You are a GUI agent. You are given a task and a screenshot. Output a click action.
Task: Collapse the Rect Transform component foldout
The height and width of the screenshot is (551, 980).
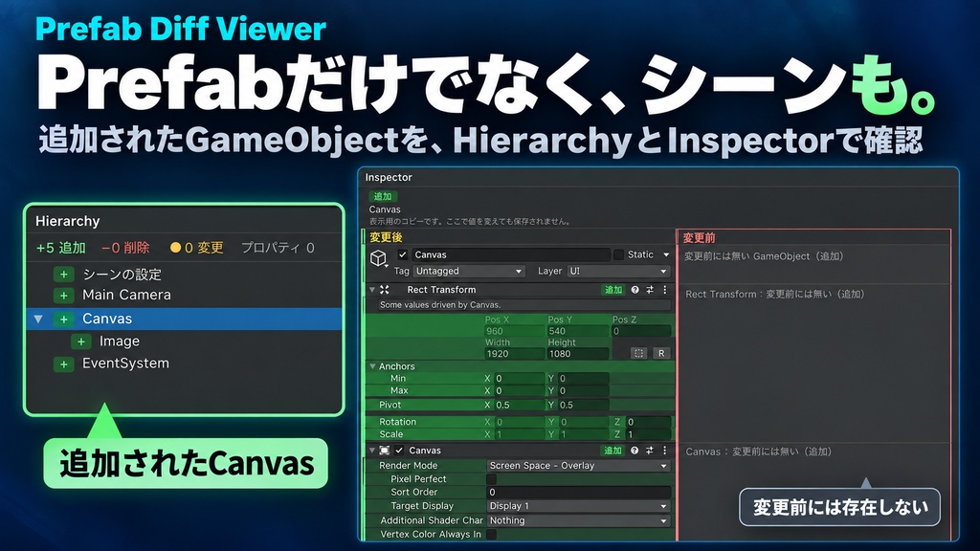[x=372, y=290]
